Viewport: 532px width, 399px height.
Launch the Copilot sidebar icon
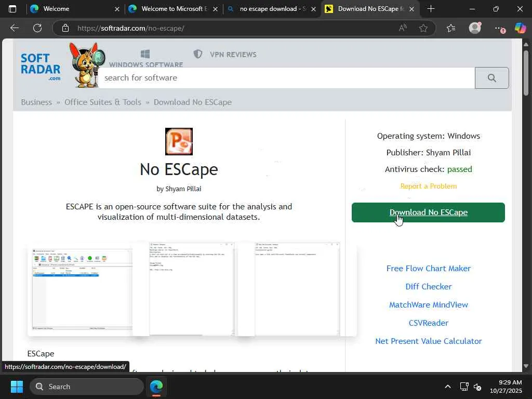(520, 28)
